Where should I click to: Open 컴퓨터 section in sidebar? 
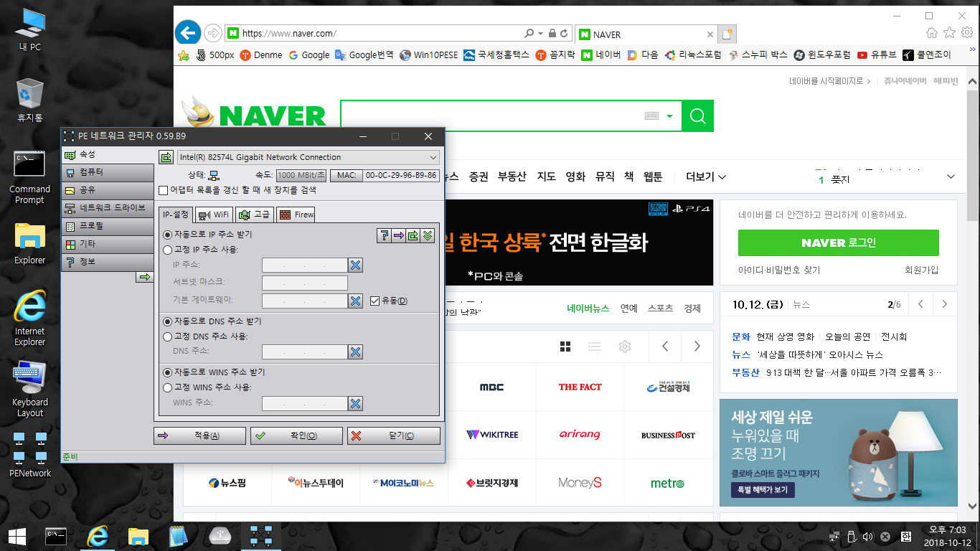click(x=108, y=172)
